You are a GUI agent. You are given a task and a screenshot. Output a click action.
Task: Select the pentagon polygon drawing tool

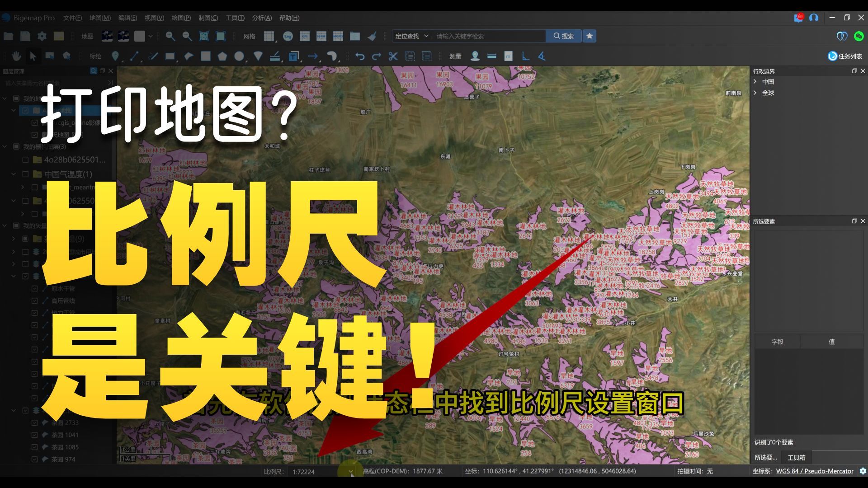pyautogui.click(x=222, y=56)
